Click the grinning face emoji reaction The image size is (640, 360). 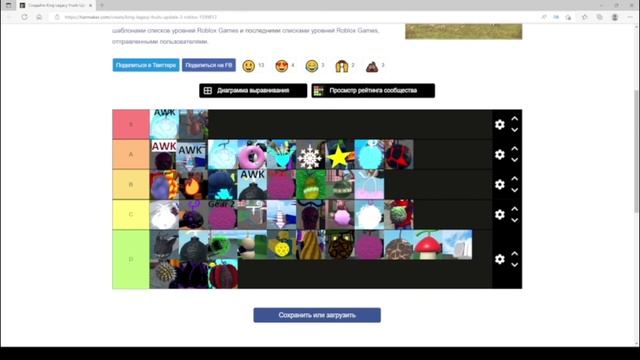249,66
